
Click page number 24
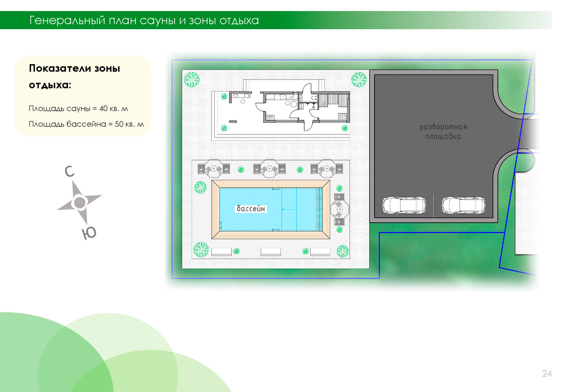547,373
